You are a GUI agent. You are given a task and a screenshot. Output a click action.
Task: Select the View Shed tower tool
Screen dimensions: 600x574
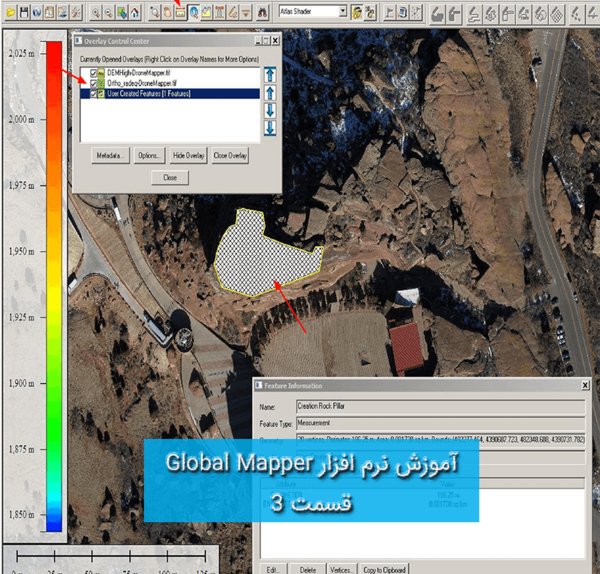point(220,13)
